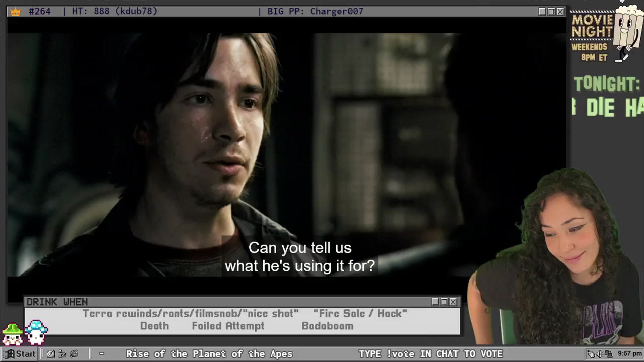Launch the Internet Explorer quick-launch icon

pos(74,354)
